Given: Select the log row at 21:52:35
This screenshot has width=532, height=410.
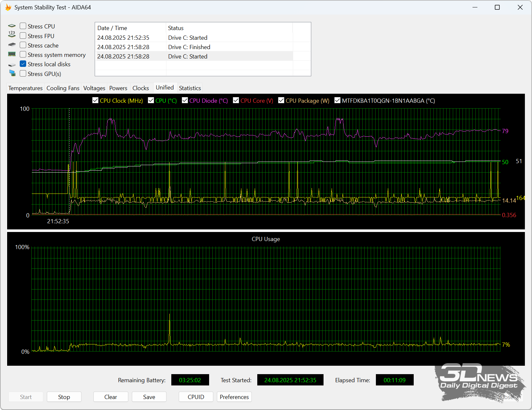Looking at the screenshot, I should [194, 37].
